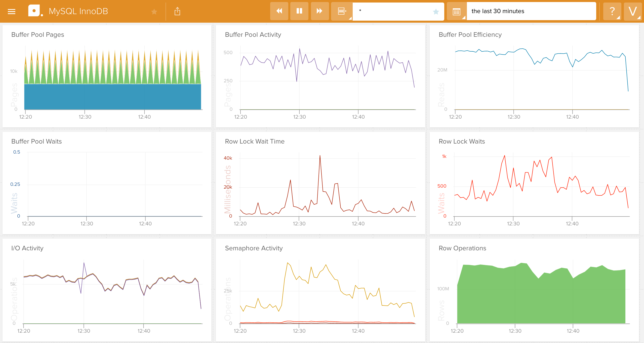
Task: Click the share dashboard icon
Action: point(177,11)
